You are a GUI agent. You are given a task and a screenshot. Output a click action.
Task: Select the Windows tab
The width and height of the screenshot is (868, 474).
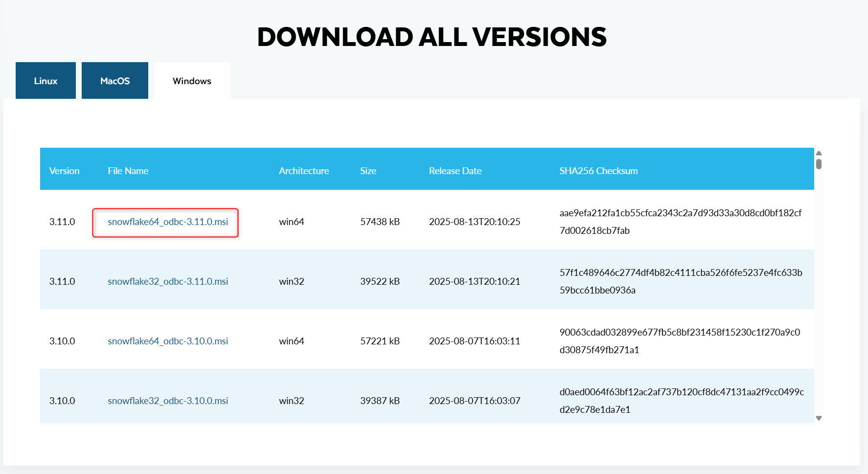[x=192, y=81]
